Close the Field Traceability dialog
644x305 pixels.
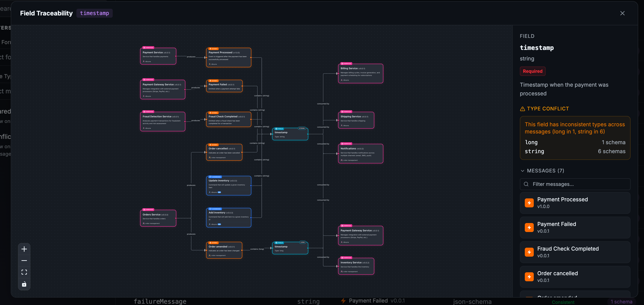(622, 13)
